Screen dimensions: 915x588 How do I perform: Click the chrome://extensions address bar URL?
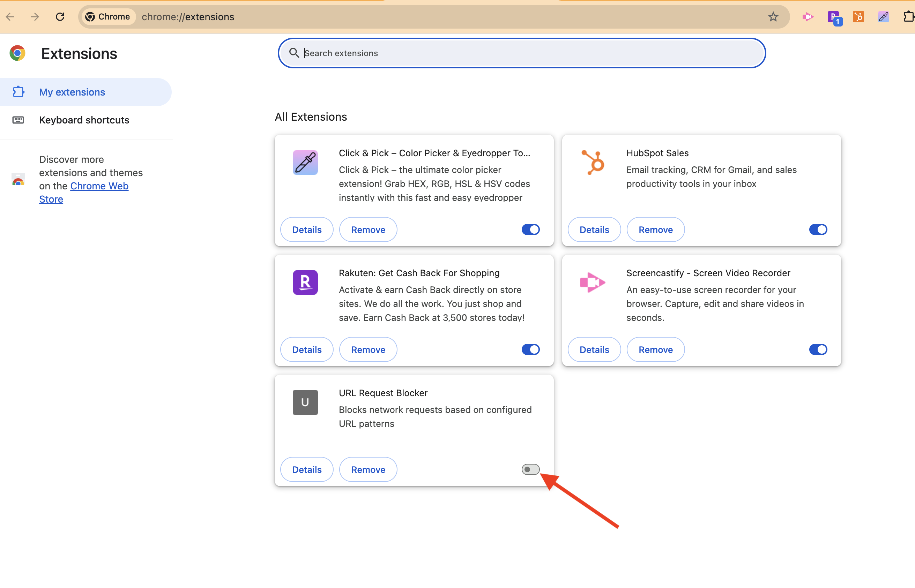click(x=188, y=17)
